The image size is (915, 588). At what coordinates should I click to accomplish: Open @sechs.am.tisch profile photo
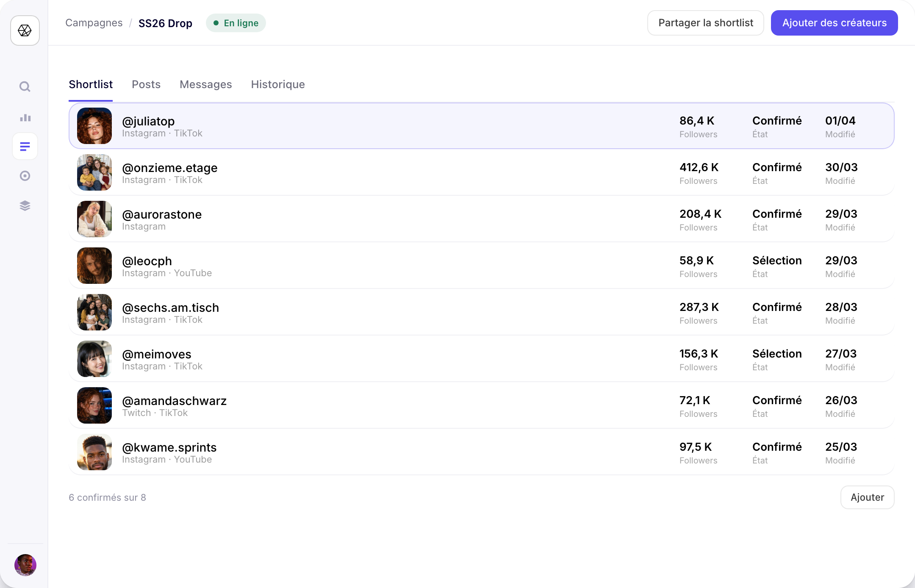tap(94, 312)
